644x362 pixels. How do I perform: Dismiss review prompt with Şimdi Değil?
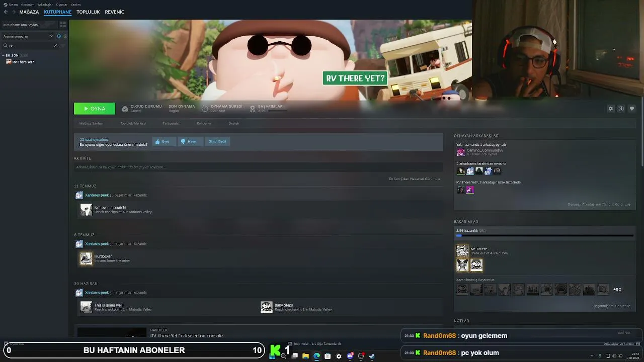[x=217, y=142]
